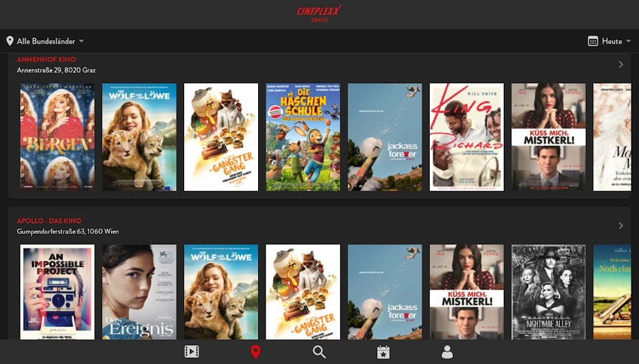This screenshot has height=364, width=639.
Task: Open Die Häschenschule movie poster
Action: tap(303, 137)
